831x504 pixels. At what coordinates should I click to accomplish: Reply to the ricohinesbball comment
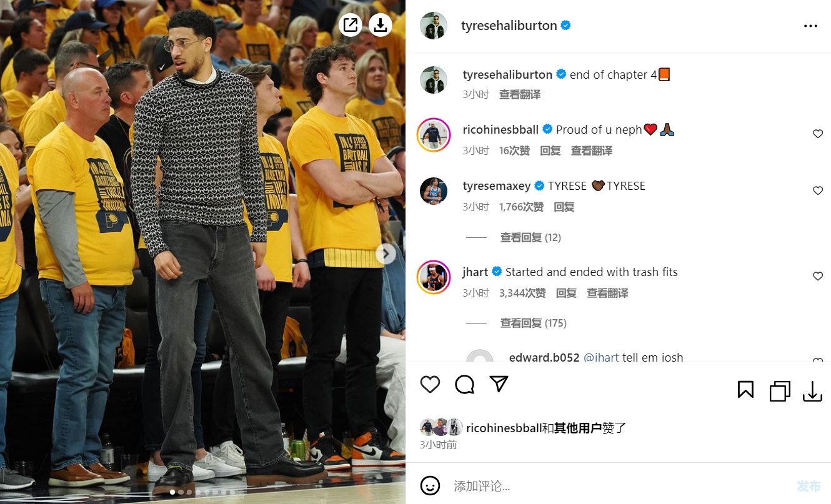[550, 151]
